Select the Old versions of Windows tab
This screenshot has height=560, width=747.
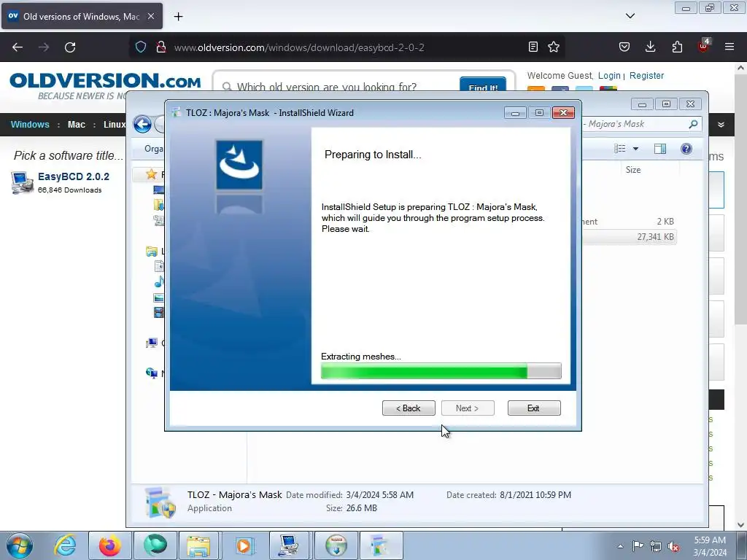coord(82,16)
